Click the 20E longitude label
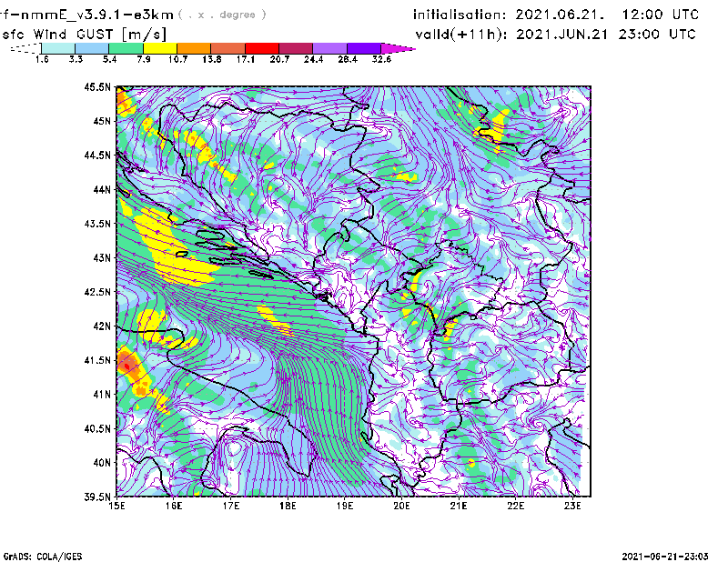The height and width of the screenshot is (562, 728). [401, 506]
